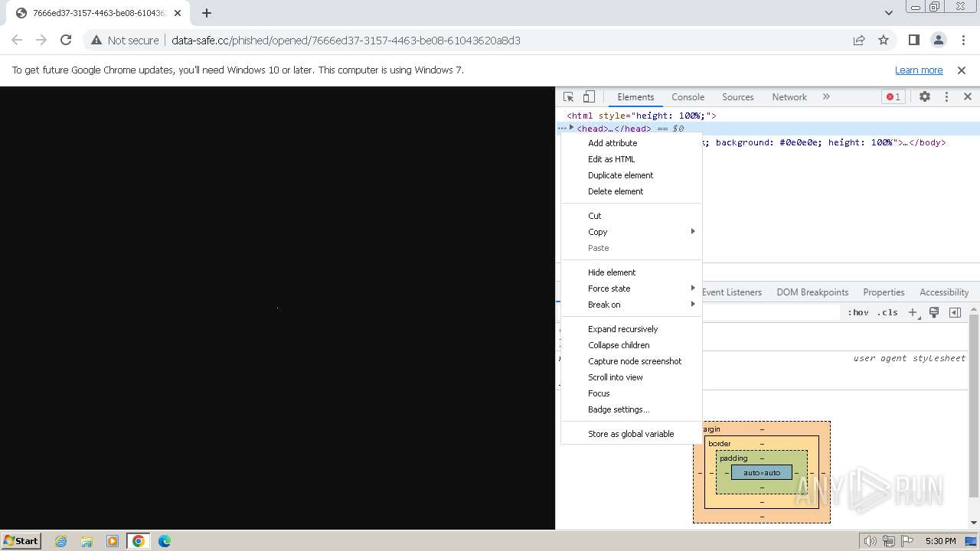Viewport: 980px width, 551px height.
Task: Open Badge settings
Action: click(632, 409)
